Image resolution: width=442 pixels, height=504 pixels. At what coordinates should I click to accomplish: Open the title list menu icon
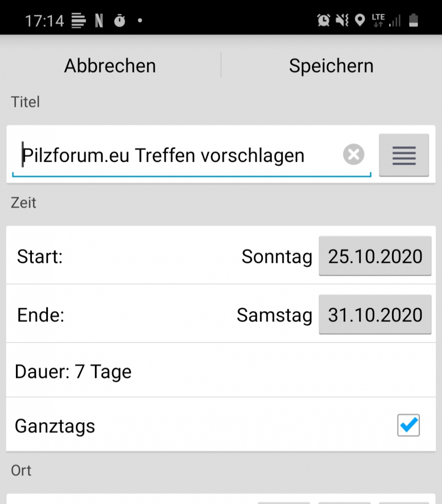click(x=404, y=155)
